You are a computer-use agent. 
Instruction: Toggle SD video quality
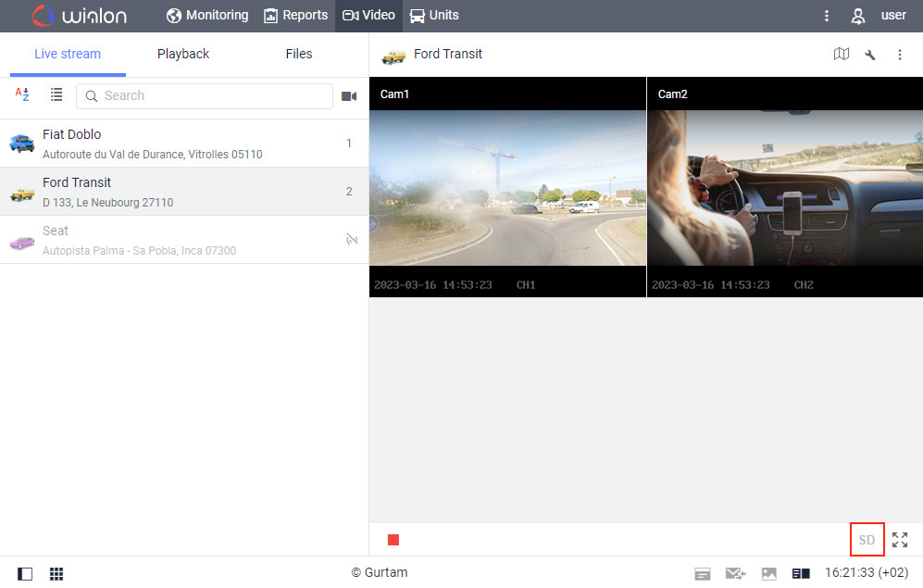pos(867,539)
